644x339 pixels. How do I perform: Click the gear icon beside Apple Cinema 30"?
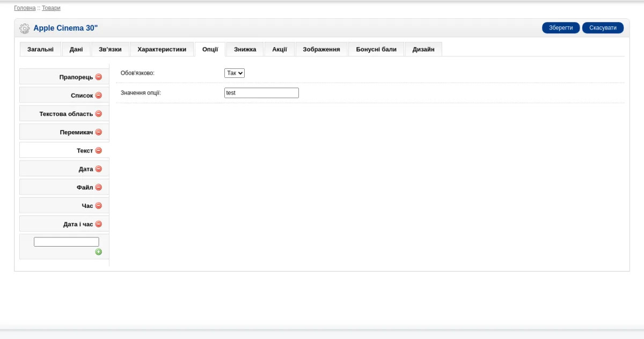[x=24, y=28]
